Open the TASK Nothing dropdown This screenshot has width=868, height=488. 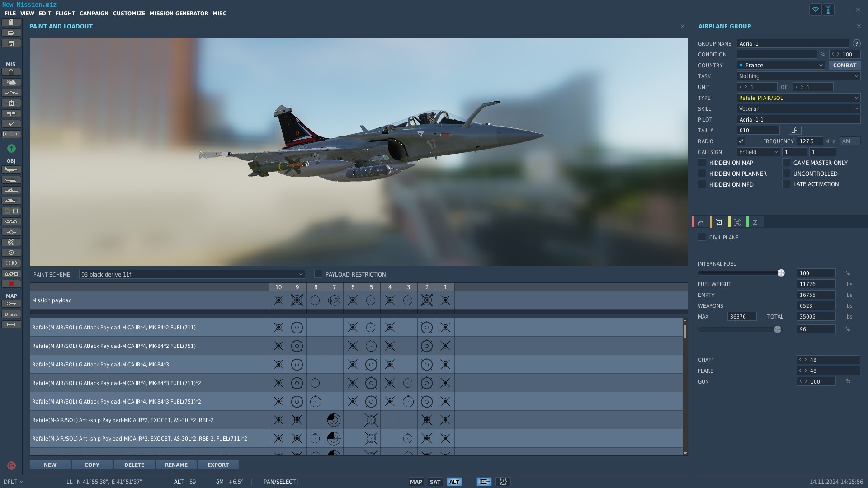point(798,76)
